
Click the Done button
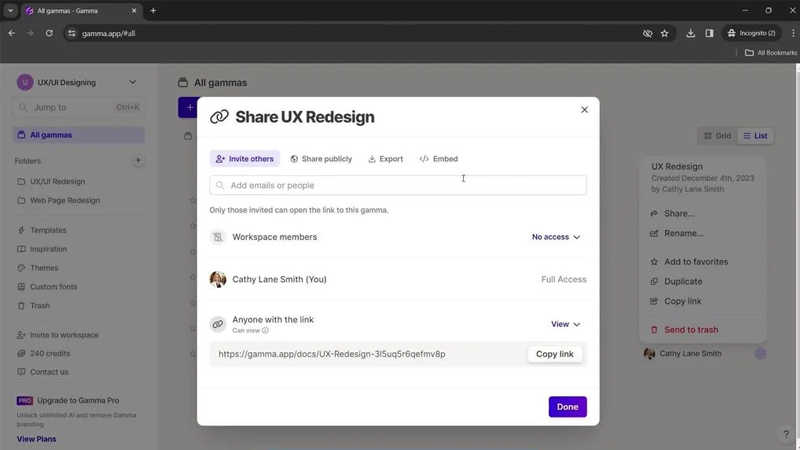[x=567, y=407]
